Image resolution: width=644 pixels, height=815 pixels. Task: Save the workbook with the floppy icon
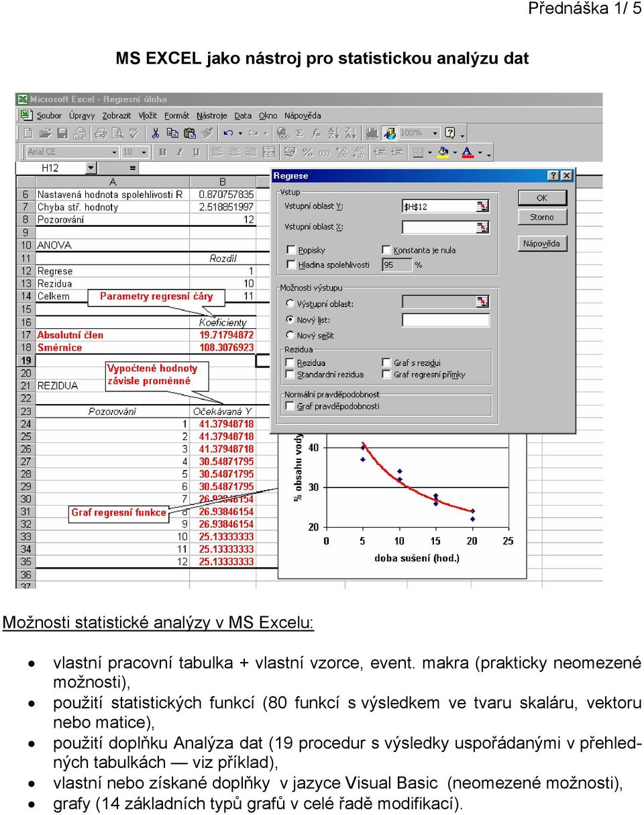click(x=62, y=133)
